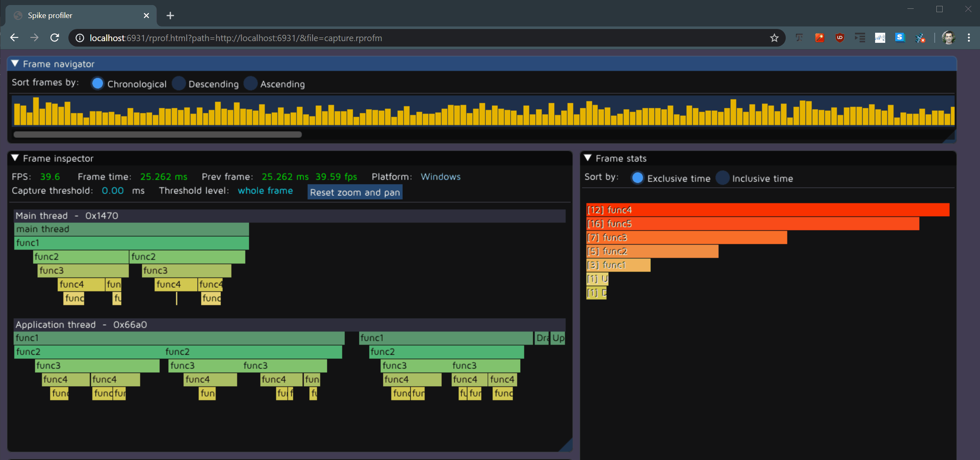980x460 pixels.
Task: Click the red extension icon in toolbar
Action: coord(819,38)
